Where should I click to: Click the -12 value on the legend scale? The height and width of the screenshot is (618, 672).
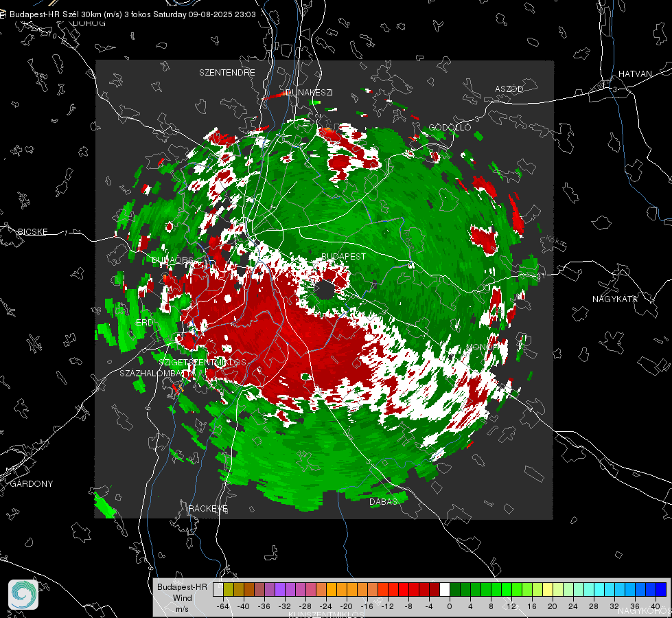(388, 606)
